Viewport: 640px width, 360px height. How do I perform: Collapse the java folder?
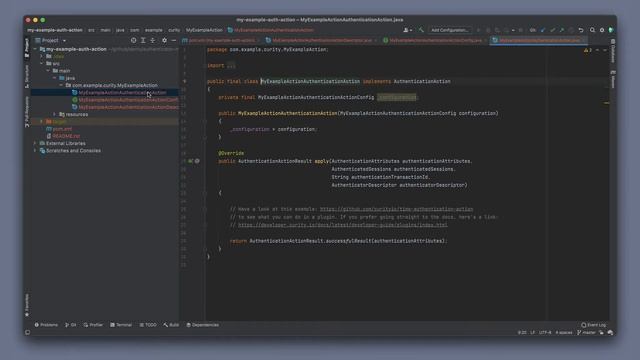(x=55, y=78)
